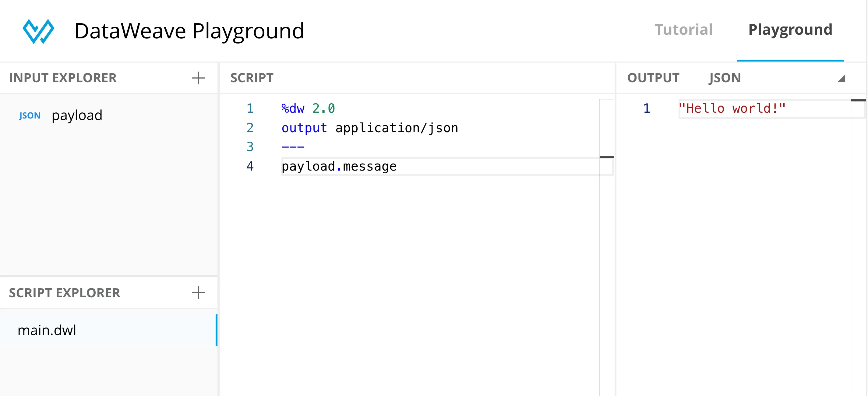868x396 pixels.
Task: Click the SCRIPT EXPLORER header
Action: (64, 292)
